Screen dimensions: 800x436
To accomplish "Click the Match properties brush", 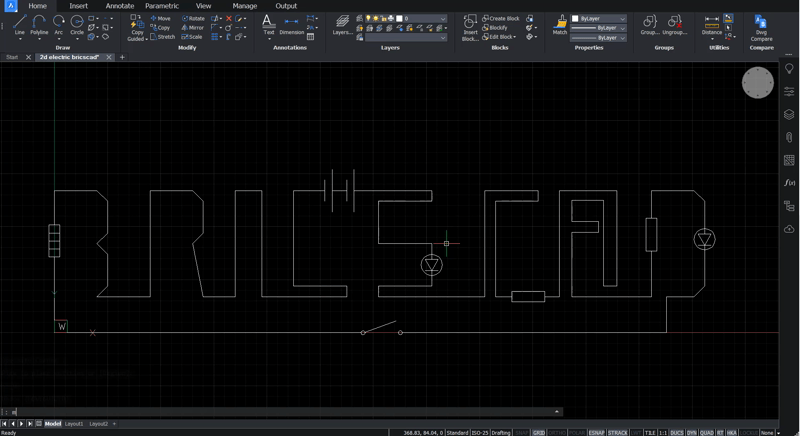I will [560, 24].
